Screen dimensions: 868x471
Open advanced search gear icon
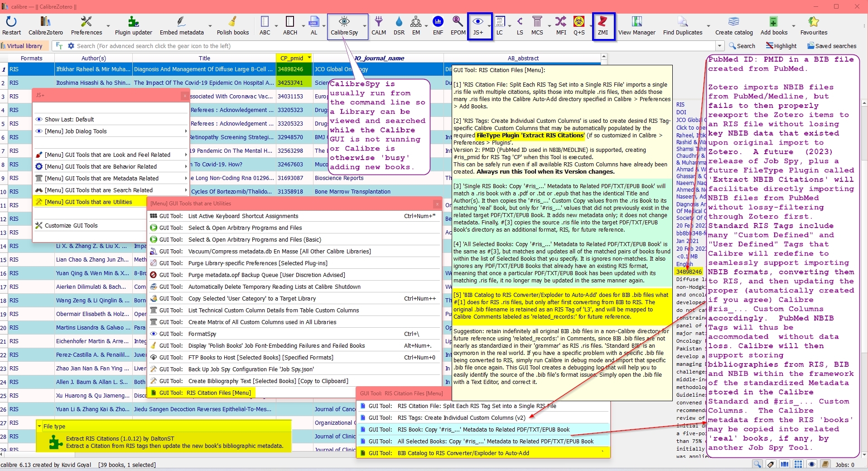(x=71, y=46)
